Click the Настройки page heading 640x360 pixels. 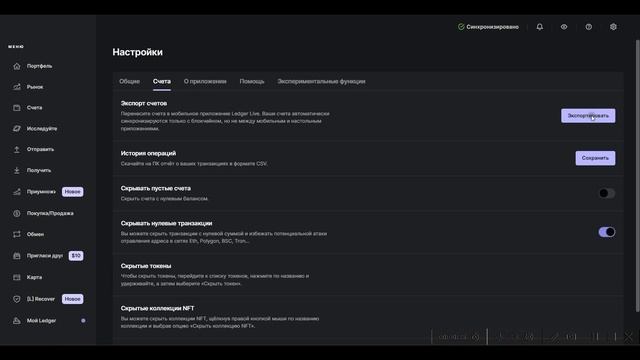click(138, 52)
